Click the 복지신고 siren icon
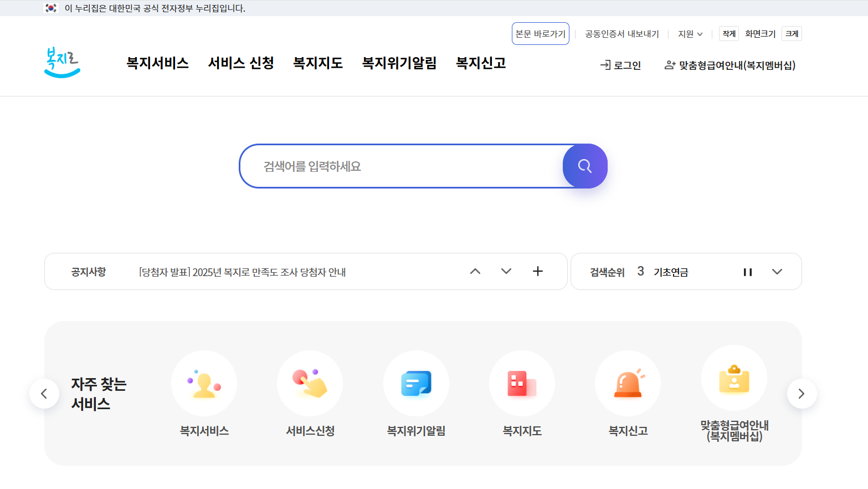The height and width of the screenshot is (489, 868). tap(628, 383)
